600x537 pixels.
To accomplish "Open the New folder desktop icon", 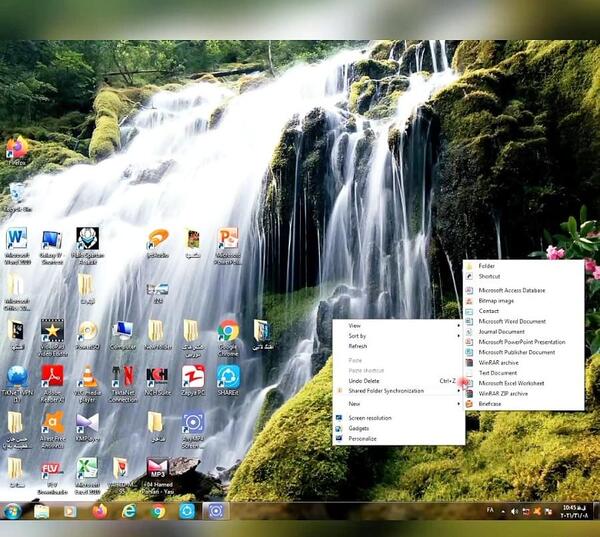I will [157, 335].
